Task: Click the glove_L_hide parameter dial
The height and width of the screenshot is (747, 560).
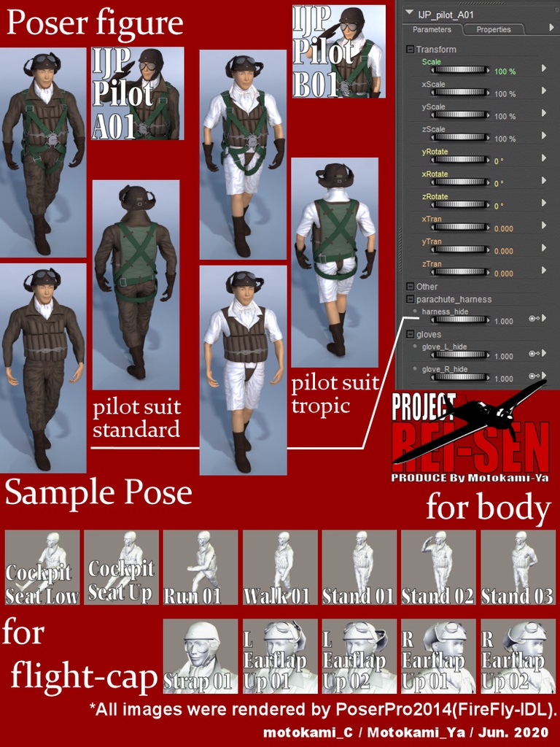Action: (461, 355)
